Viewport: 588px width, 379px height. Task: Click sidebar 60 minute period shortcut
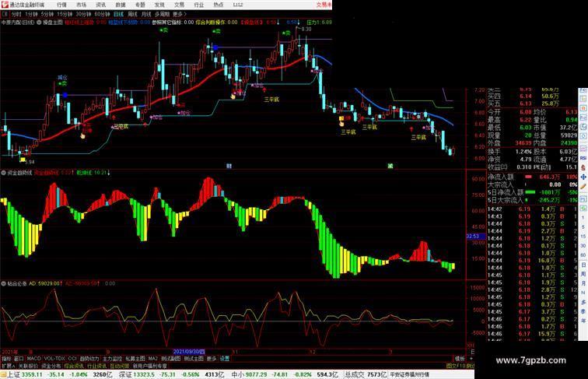(x=583, y=255)
